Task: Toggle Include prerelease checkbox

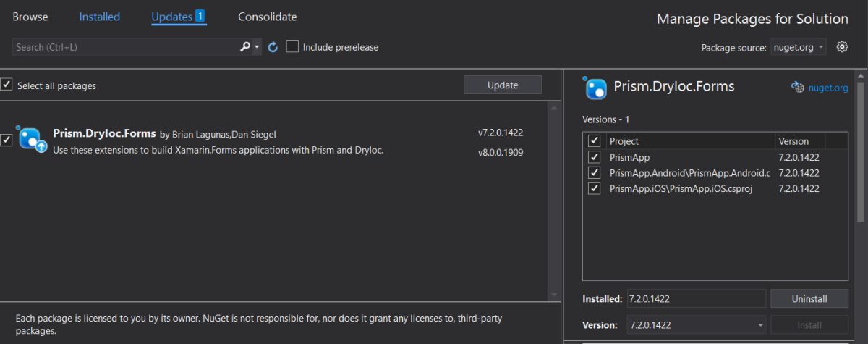Action: (292, 47)
